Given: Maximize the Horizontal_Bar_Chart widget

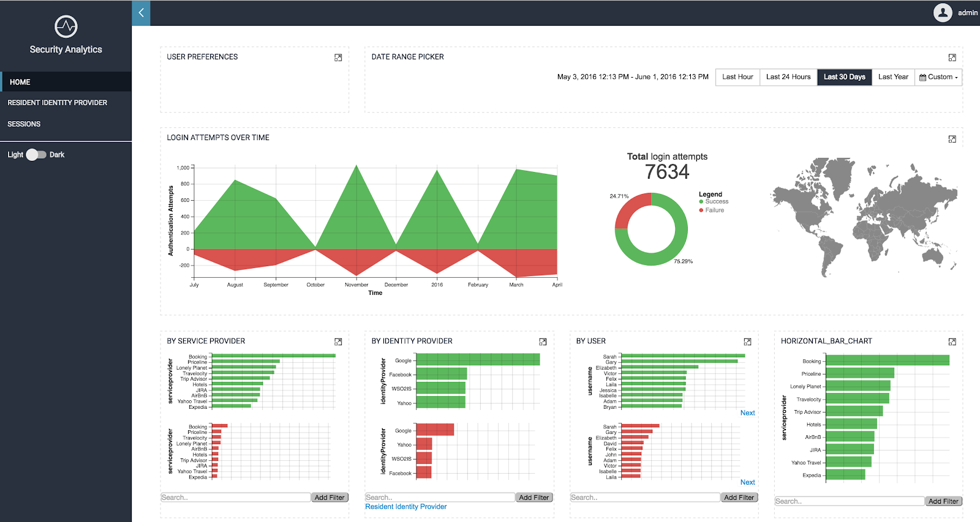Looking at the screenshot, I should pos(952,341).
